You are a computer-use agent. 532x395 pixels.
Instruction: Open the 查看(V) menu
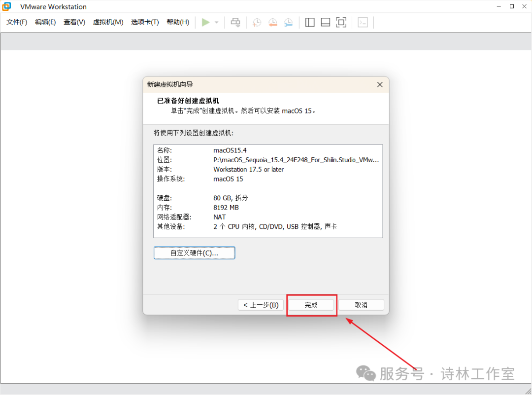[x=74, y=22]
